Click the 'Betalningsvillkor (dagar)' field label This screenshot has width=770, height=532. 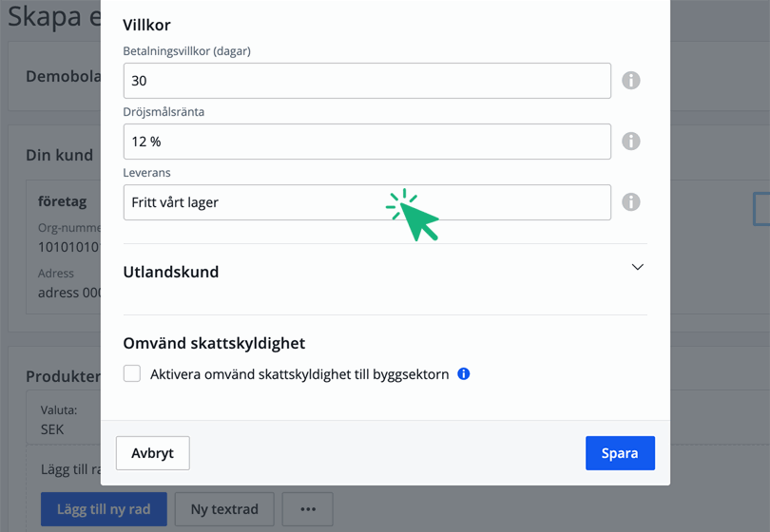[x=186, y=51]
